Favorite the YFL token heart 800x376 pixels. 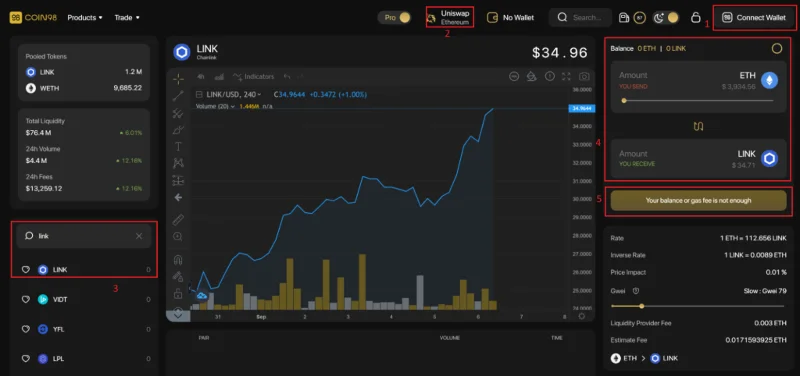pyautogui.click(x=26, y=330)
